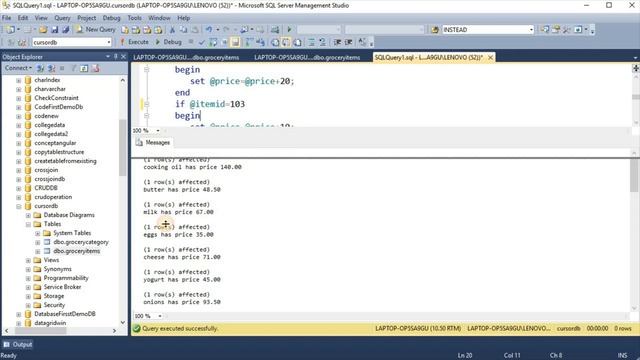This screenshot has height=360, width=640.
Task: Open the Edit menu
Action: point(23,18)
